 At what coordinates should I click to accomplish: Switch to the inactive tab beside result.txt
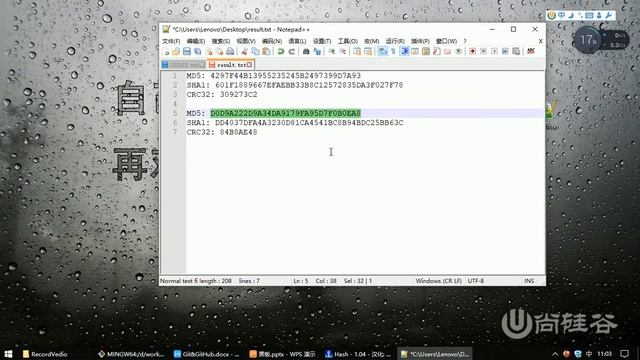[184, 64]
